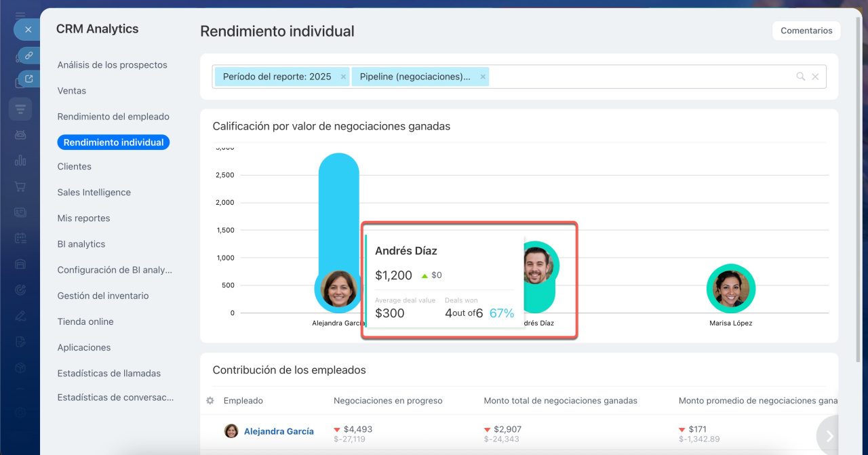Open 'Estadísticas de llamadas' menu item
868x455 pixels.
coord(108,374)
